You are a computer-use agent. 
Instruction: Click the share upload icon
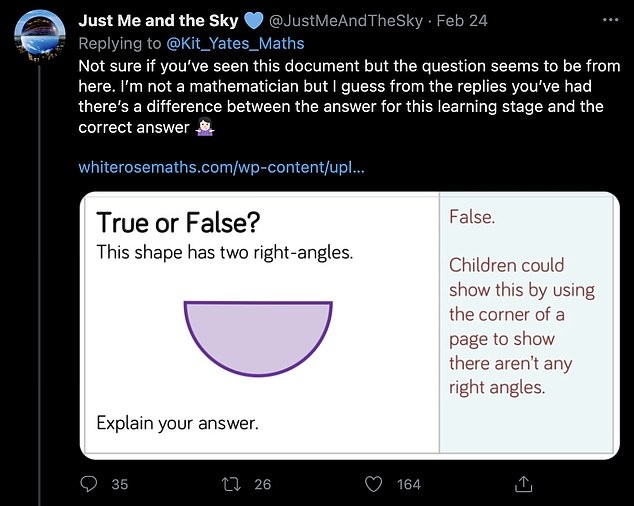(x=521, y=484)
